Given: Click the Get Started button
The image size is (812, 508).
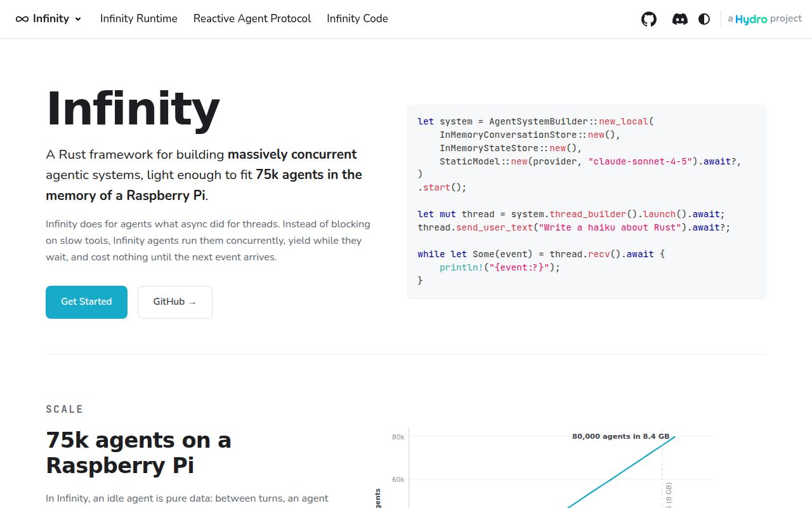Looking at the screenshot, I should 86,302.
